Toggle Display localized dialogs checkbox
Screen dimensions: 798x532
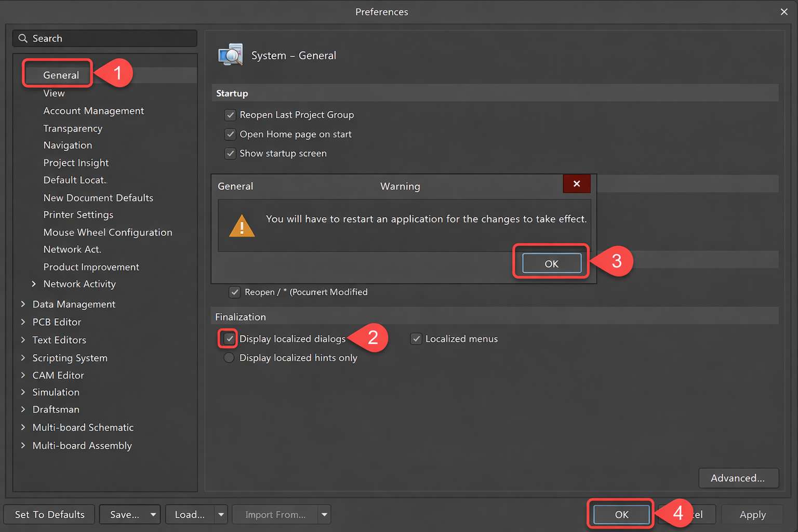[229, 339]
